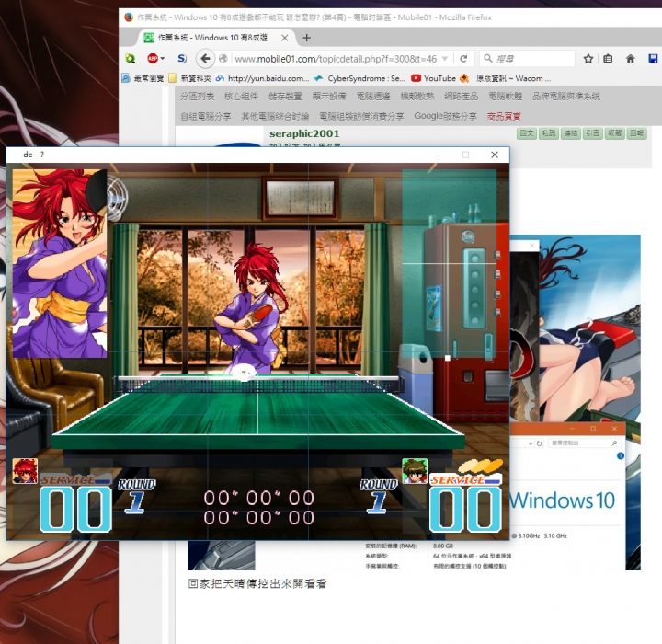The height and width of the screenshot is (644, 662).
Task: Open the '?' help menu in game window
Action: click(41, 155)
